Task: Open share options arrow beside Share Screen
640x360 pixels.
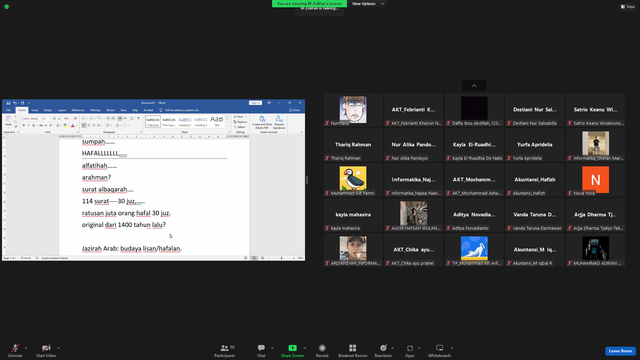Action: [305, 348]
